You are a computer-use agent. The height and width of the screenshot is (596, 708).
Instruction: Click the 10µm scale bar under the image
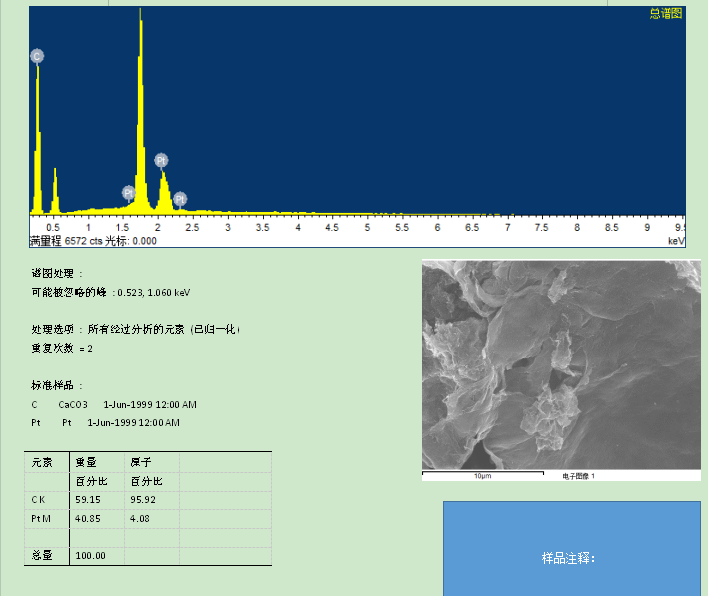pyautogui.click(x=483, y=476)
